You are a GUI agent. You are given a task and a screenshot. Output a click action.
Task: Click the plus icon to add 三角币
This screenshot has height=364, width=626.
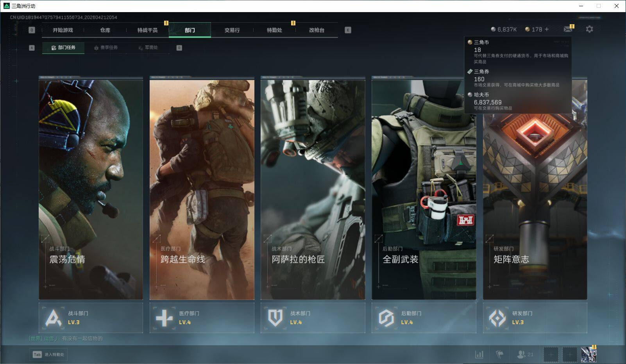pyautogui.click(x=547, y=29)
